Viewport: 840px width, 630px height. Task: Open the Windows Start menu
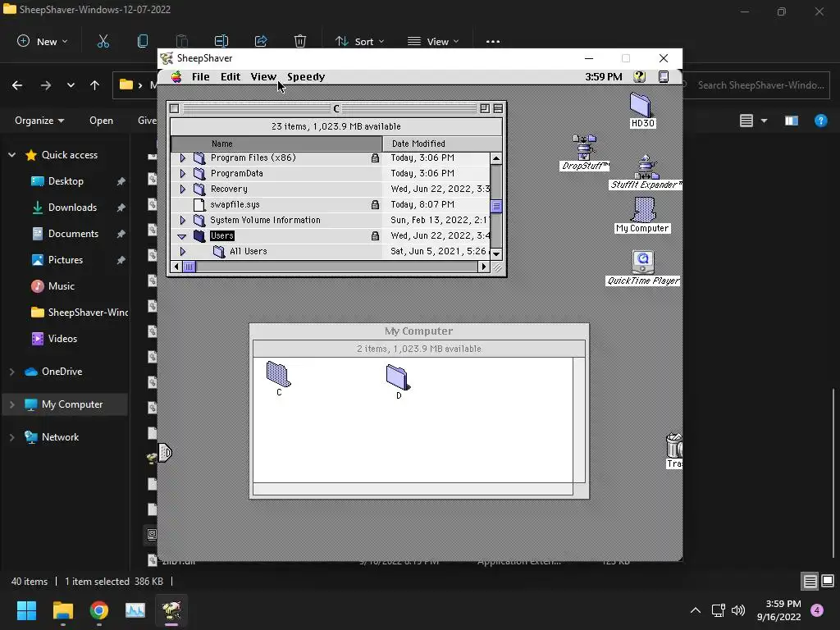pos(26,610)
